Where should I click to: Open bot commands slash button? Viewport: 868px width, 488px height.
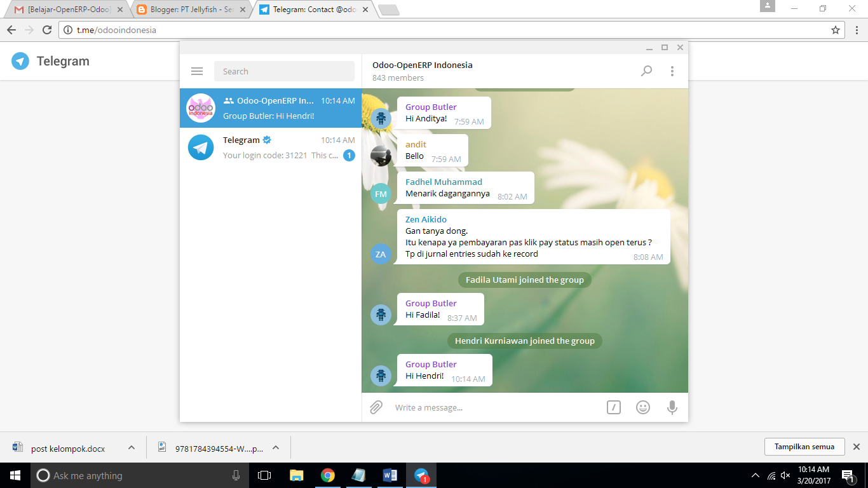point(613,407)
